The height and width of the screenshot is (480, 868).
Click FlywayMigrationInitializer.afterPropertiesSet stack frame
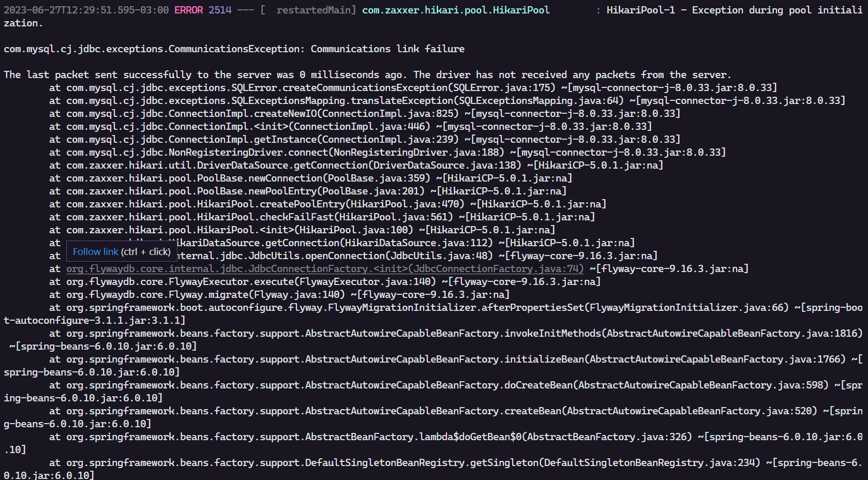click(433, 314)
